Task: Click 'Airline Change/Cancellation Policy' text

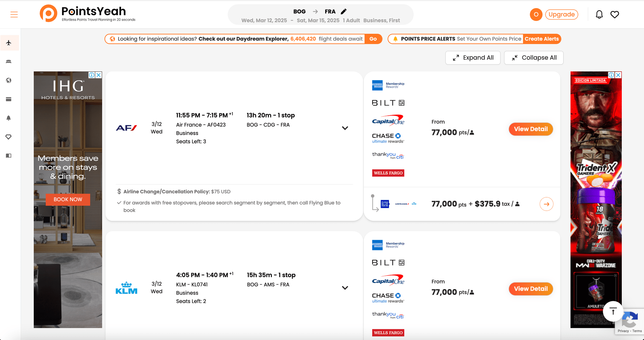Action: tap(166, 191)
